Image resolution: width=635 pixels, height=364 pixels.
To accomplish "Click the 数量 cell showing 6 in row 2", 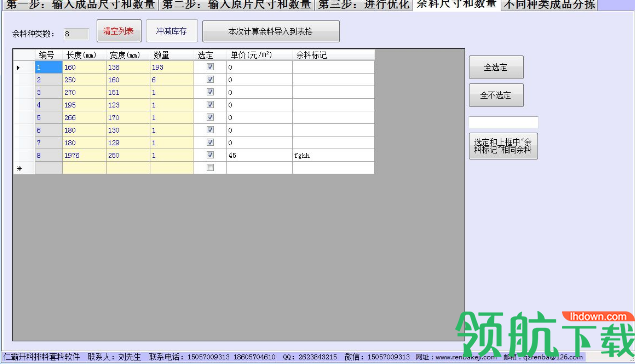I will [x=172, y=80].
